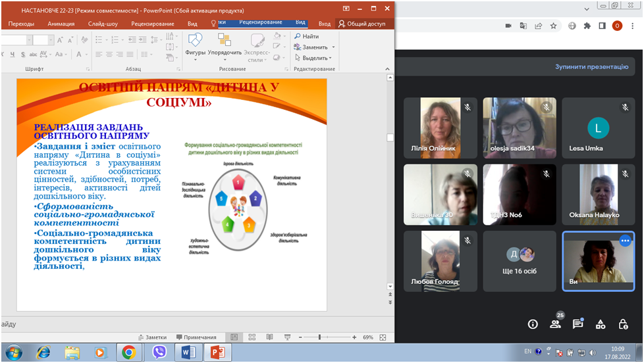Open Ще 16 осіб participants tile
The height and width of the screenshot is (363, 644).
coord(519,261)
